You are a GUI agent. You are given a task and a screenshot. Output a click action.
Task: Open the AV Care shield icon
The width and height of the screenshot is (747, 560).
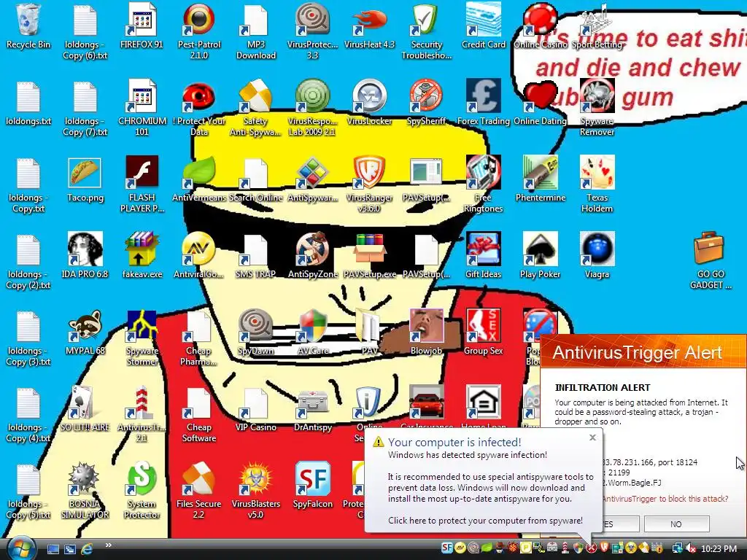(x=312, y=326)
